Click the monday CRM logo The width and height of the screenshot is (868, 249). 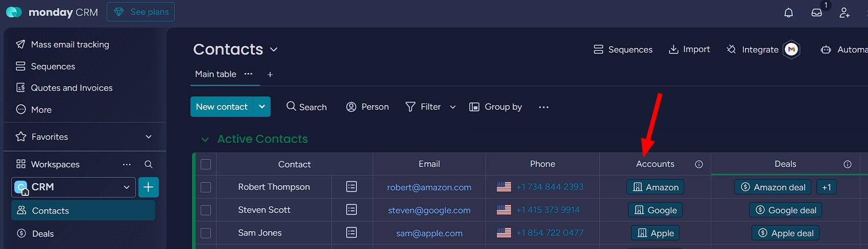click(x=52, y=12)
